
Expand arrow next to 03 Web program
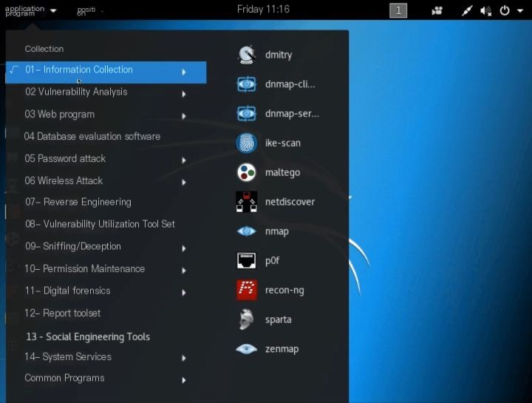tap(183, 116)
